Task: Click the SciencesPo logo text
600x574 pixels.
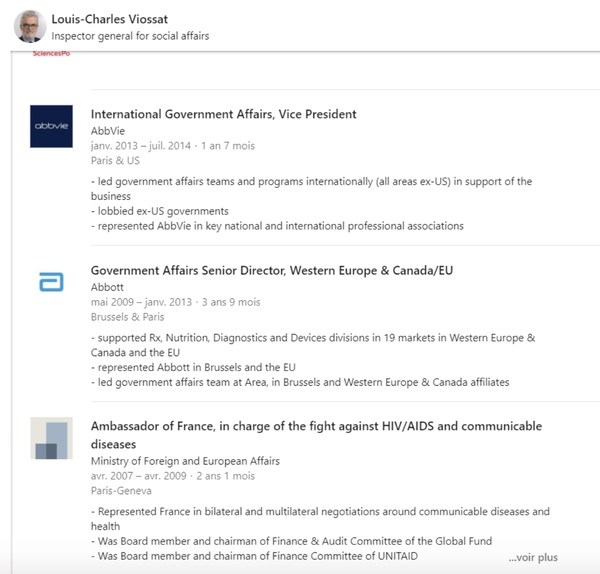Action: [51, 54]
